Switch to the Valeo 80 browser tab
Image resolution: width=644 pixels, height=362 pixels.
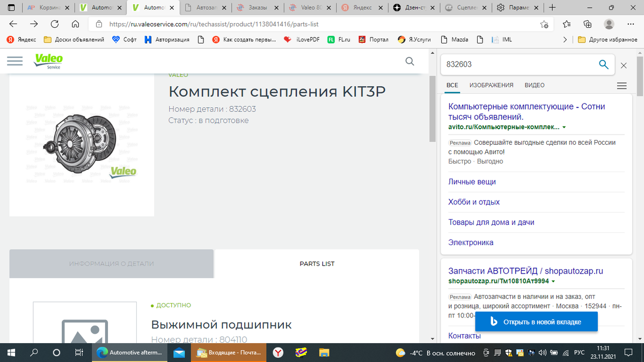pyautogui.click(x=310, y=8)
